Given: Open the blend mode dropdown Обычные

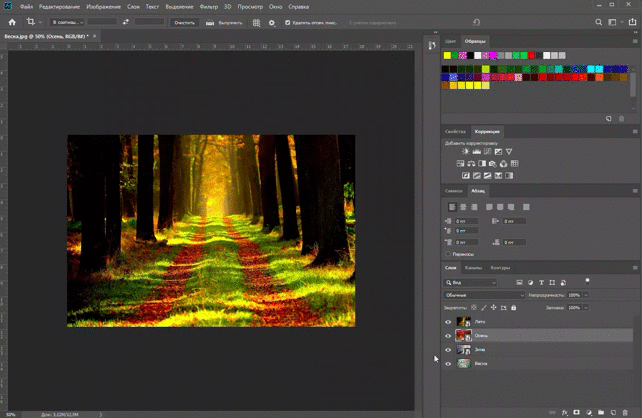Looking at the screenshot, I should click(484, 295).
